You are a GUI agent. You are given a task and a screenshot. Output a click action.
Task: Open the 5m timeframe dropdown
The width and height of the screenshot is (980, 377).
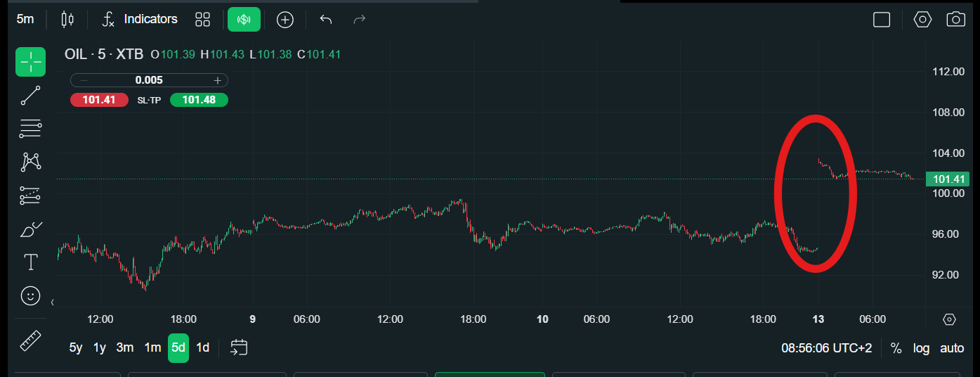[x=25, y=19]
